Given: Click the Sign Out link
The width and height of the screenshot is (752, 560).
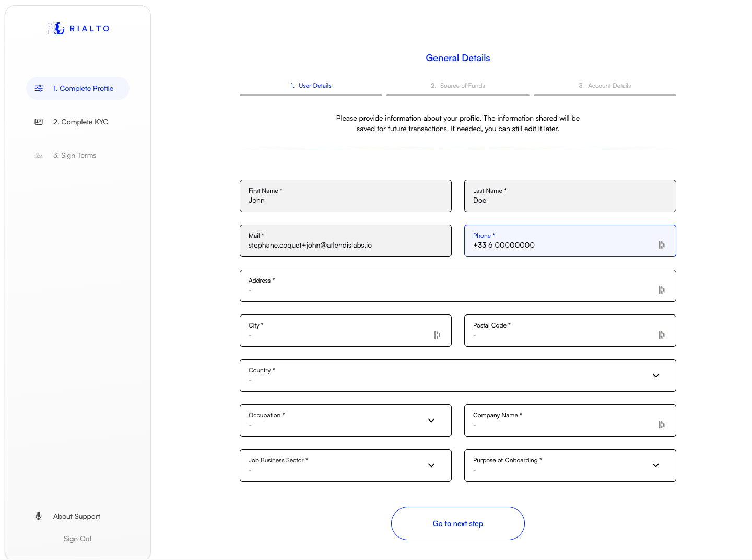Looking at the screenshot, I should [78, 539].
